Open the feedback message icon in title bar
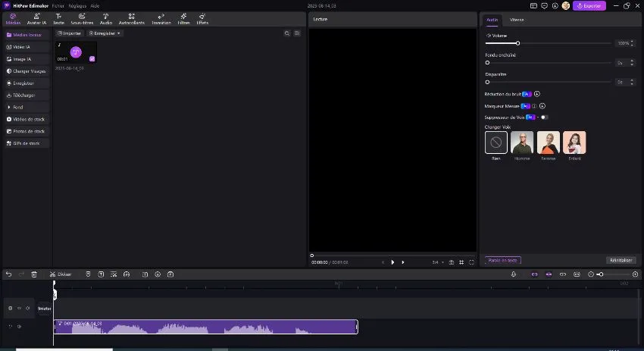The height and width of the screenshot is (351, 644). pyautogui.click(x=544, y=6)
